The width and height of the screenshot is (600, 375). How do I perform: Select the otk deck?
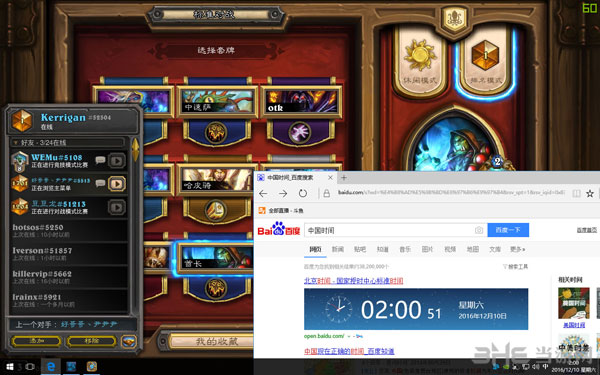pyautogui.click(x=302, y=101)
